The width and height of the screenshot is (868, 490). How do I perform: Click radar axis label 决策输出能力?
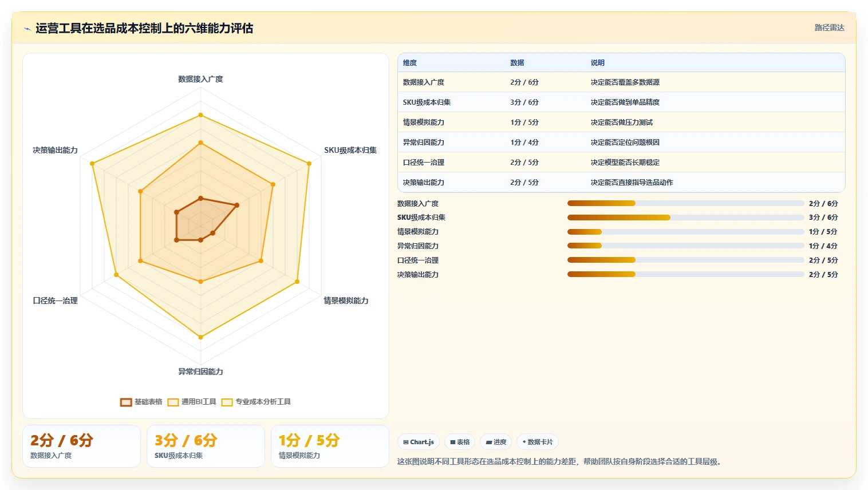[x=55, y=150]
